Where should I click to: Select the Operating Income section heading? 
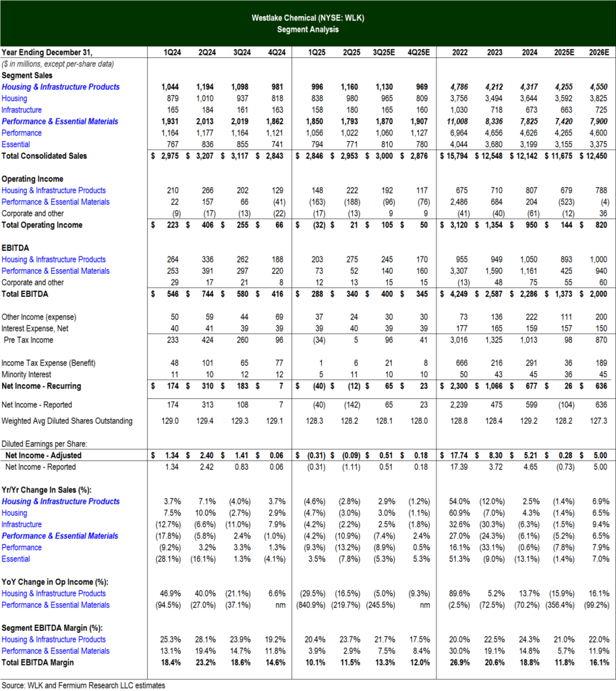click(x=32, y=179)
